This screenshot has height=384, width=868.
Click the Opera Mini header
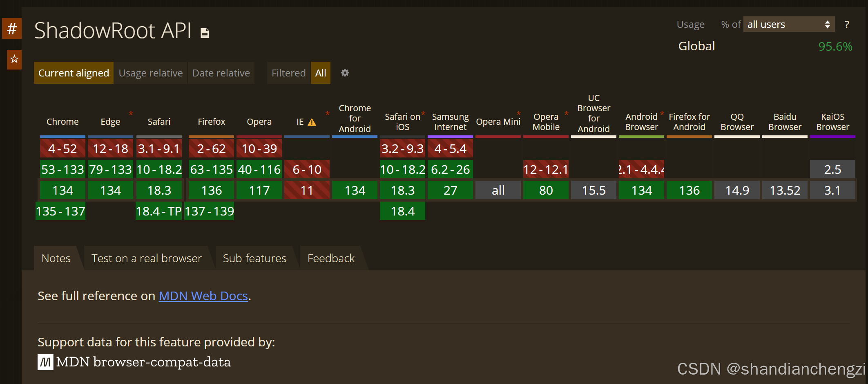498,121
